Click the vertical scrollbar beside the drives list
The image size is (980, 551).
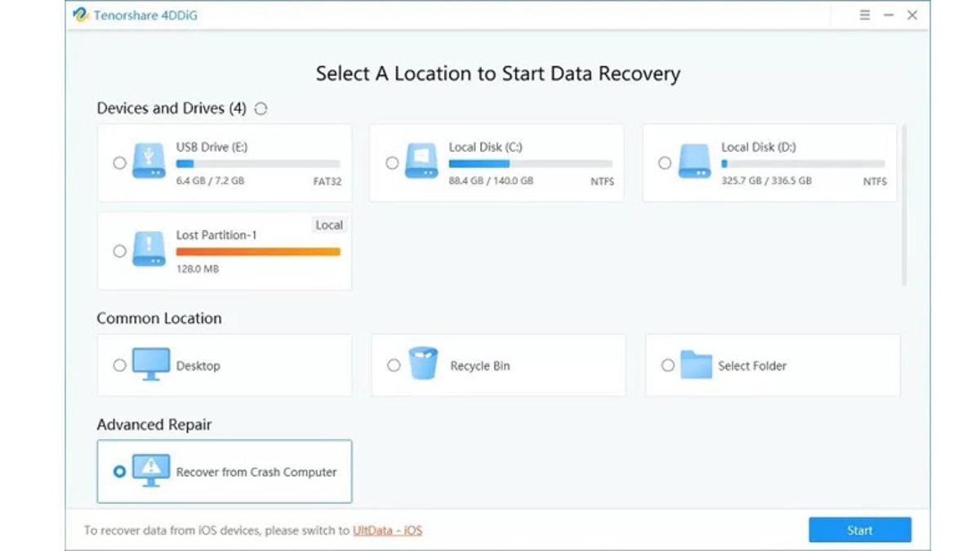click(x=904, y=204)
